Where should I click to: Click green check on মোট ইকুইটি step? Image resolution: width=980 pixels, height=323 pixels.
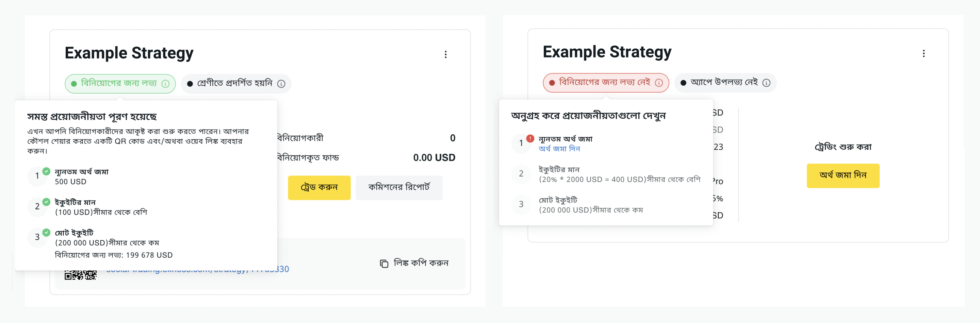pos(46,232)
